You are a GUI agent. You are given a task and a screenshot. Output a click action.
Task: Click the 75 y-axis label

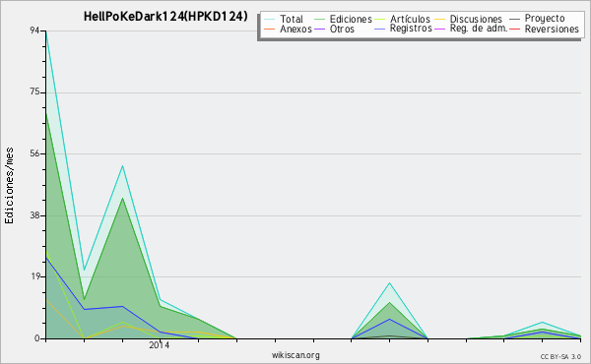pos(34,92)
